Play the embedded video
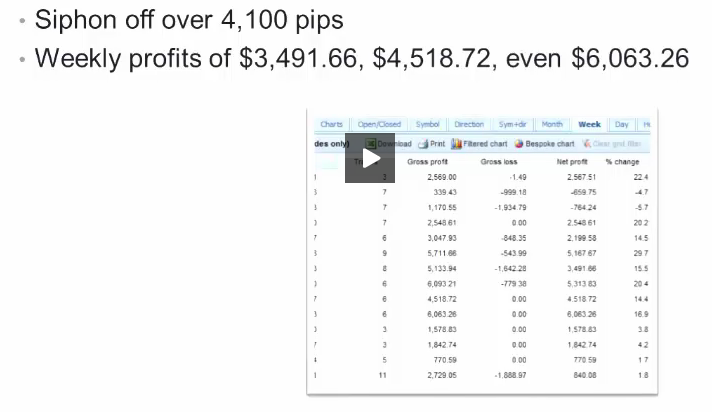This screenshot has height=412, width=712. [370, 158]
